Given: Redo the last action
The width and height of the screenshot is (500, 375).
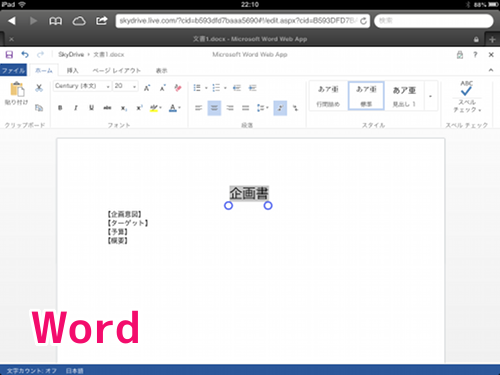Looking at the screenshot, I should [40, 54].
